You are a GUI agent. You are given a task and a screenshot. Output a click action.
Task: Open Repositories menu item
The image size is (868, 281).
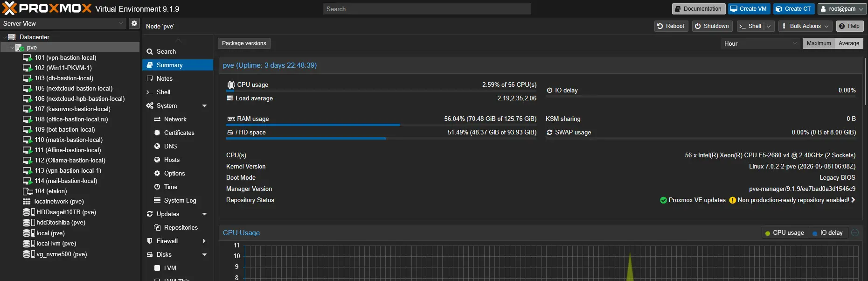click(177, 227)
